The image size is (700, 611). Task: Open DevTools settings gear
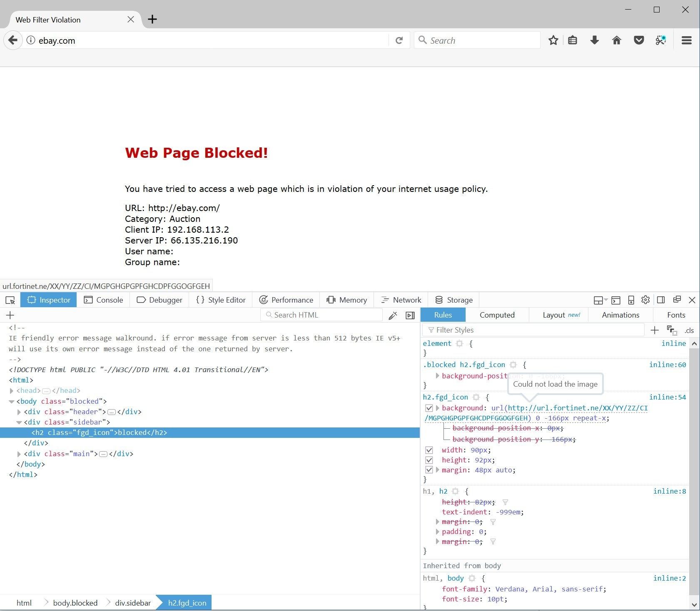pyautogui.click(x=646, y=300)
